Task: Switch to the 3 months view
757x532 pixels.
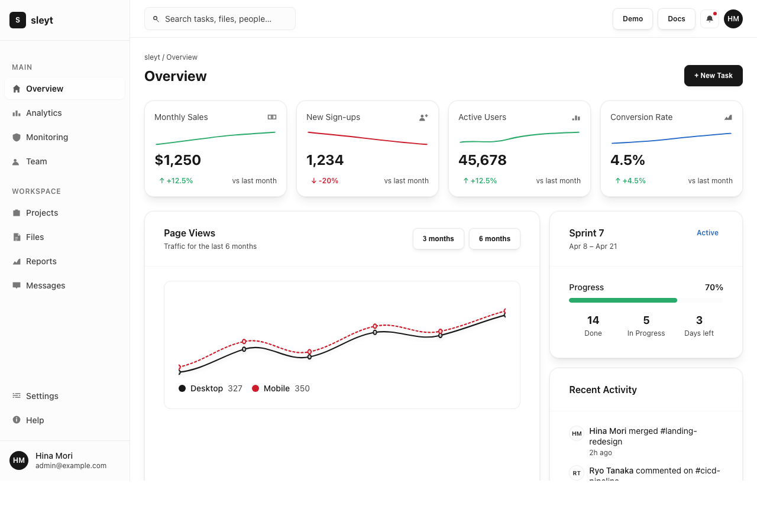Action: pos(438,239)
